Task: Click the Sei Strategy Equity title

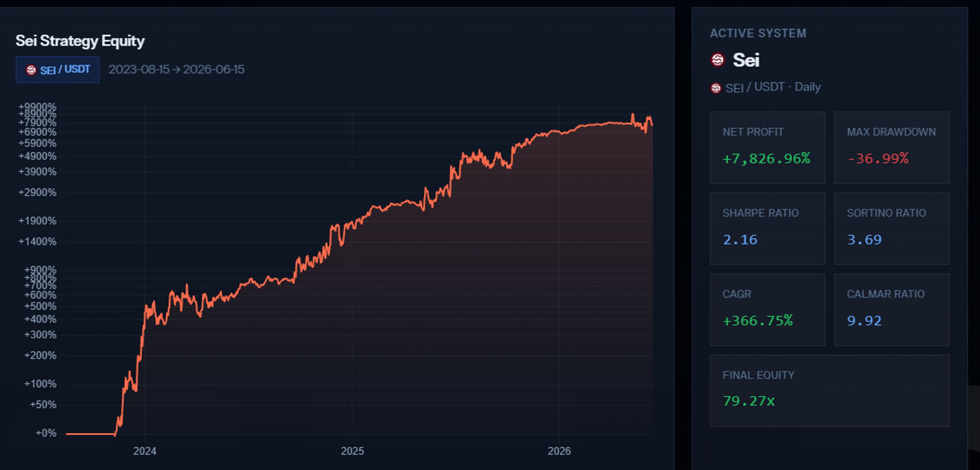Action: [80, 41]
